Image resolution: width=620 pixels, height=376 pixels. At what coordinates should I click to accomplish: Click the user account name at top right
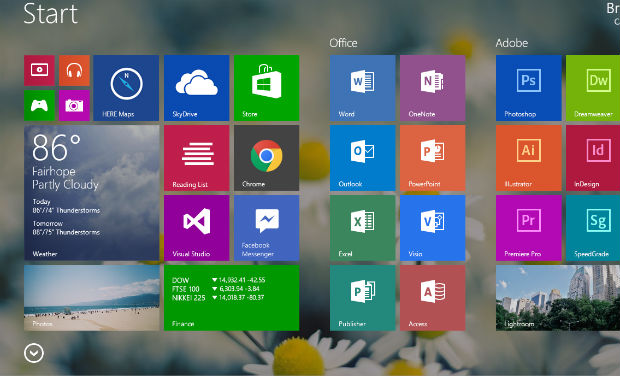click(x=613, y=9)
